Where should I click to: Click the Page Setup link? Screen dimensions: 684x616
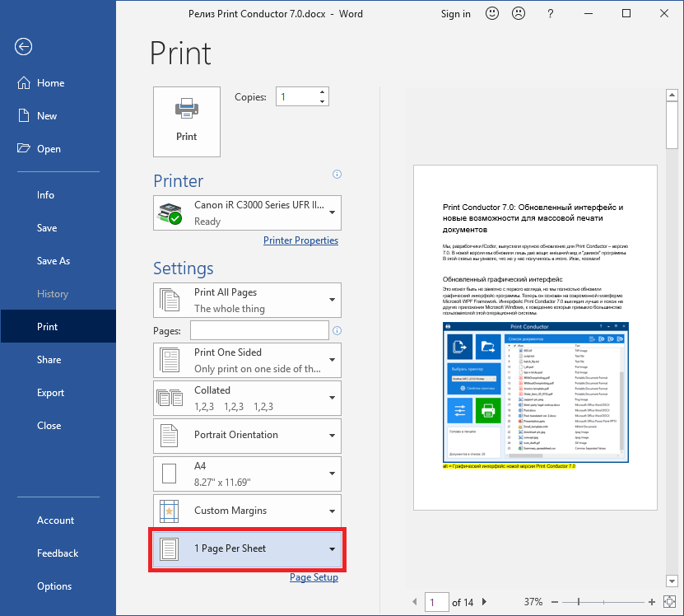(314, 577)
